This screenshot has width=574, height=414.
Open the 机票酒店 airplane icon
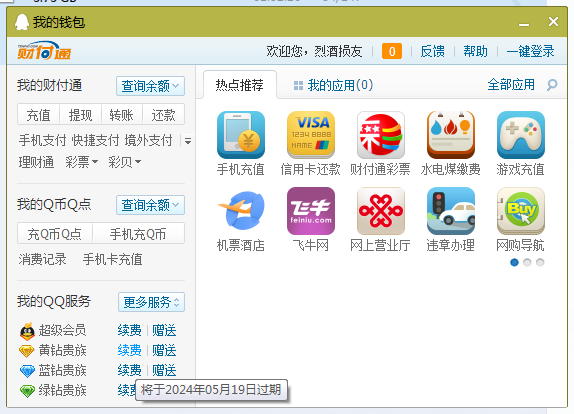pyautogui.click(x=241, y=211)
